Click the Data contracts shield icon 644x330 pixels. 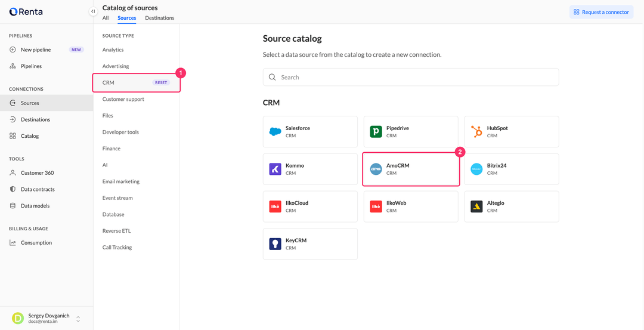click(13, 189)
